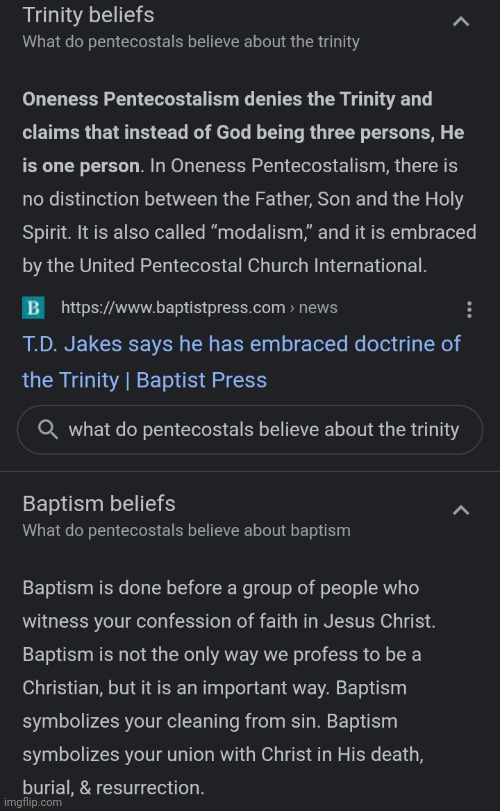Click the word "modalism" in the snippet

(262, 233)
